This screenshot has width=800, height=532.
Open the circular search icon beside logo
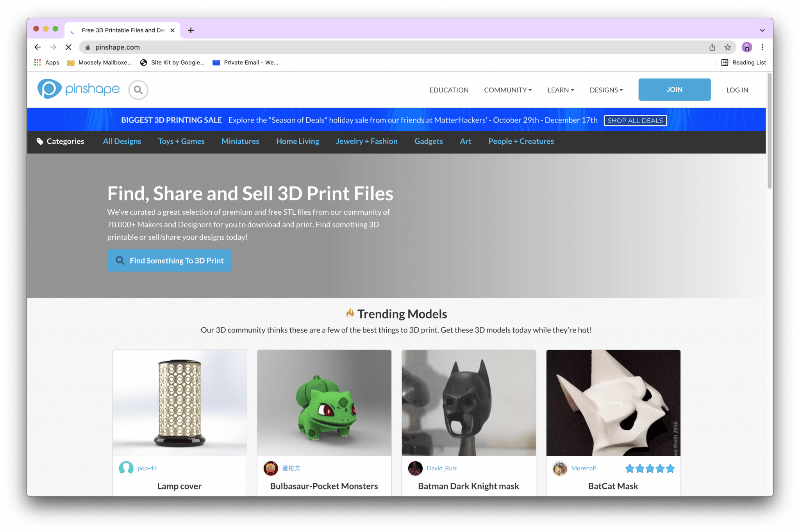[138, 90]
